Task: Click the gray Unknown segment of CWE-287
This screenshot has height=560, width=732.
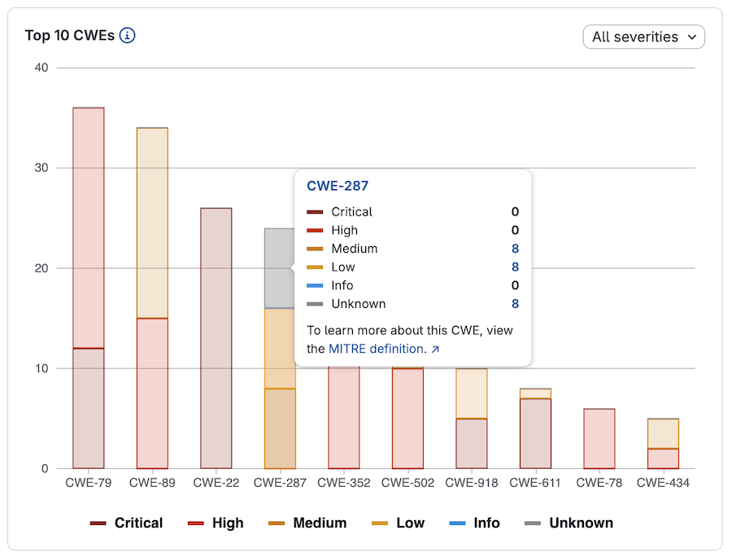Action: click(x=279, y=268)
